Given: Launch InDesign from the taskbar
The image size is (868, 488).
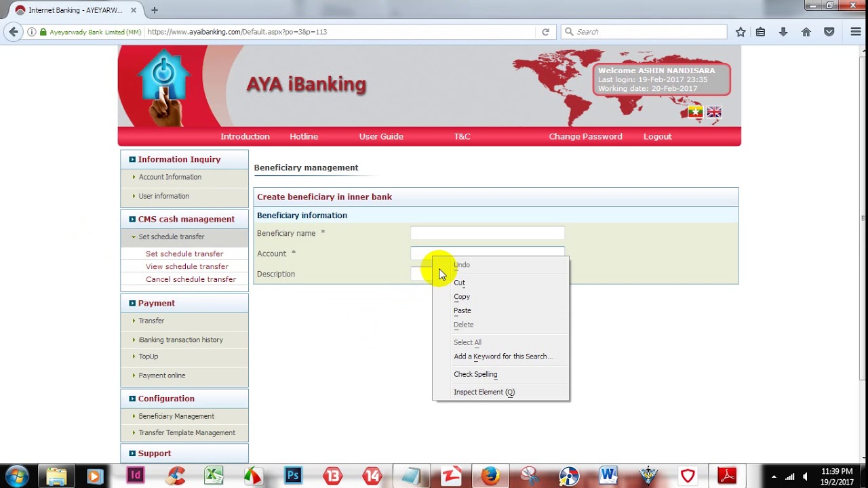Looking at the screenshot, I should 136,476.
